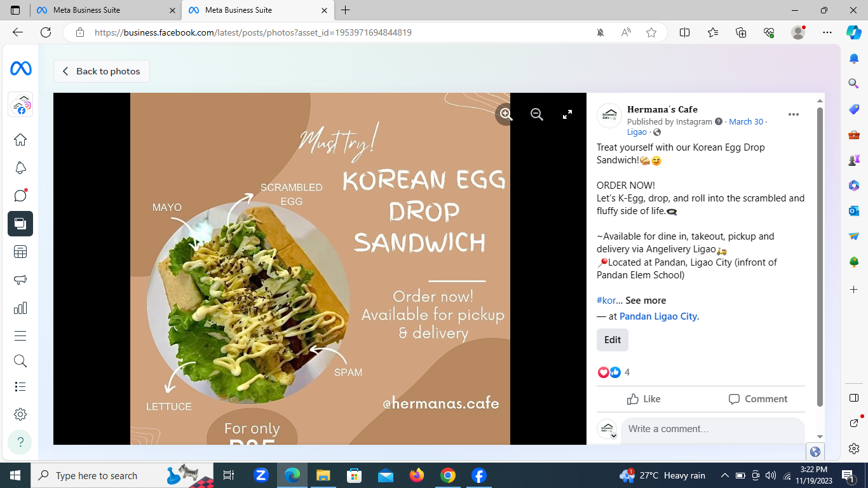Add a site with the Edge sidebar plus

click(854, 289)
